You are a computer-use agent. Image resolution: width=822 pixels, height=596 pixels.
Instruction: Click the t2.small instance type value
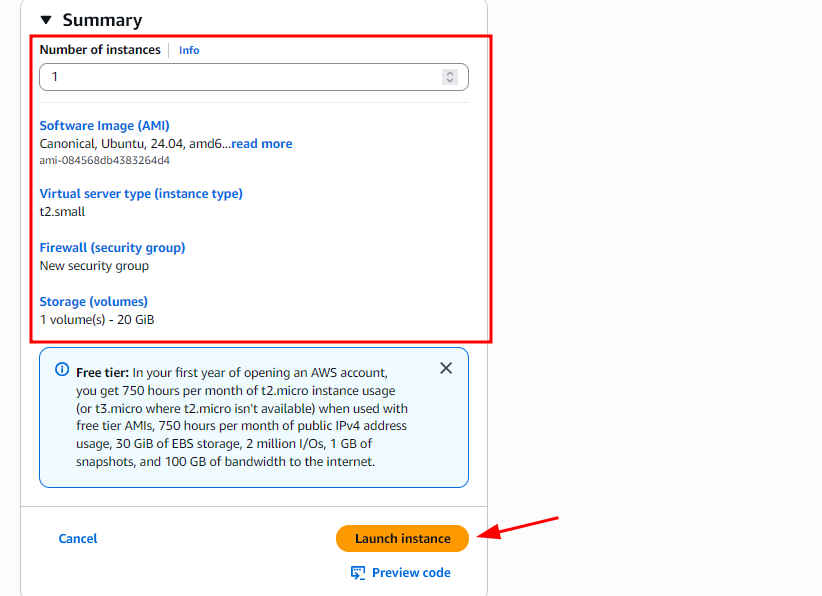click(62, 212)
